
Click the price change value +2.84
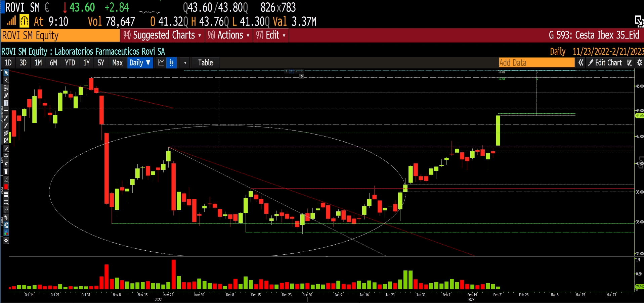[x=117, y=7]
